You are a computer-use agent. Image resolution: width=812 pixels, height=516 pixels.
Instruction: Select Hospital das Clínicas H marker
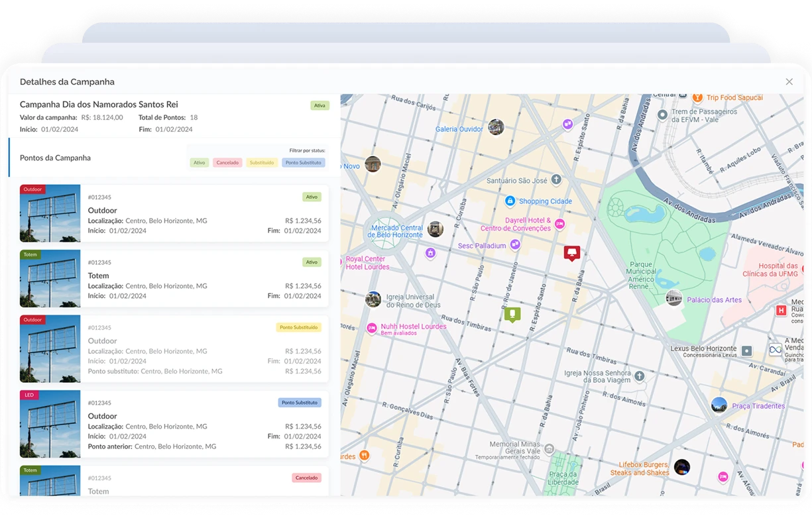[x=782, y=310]
